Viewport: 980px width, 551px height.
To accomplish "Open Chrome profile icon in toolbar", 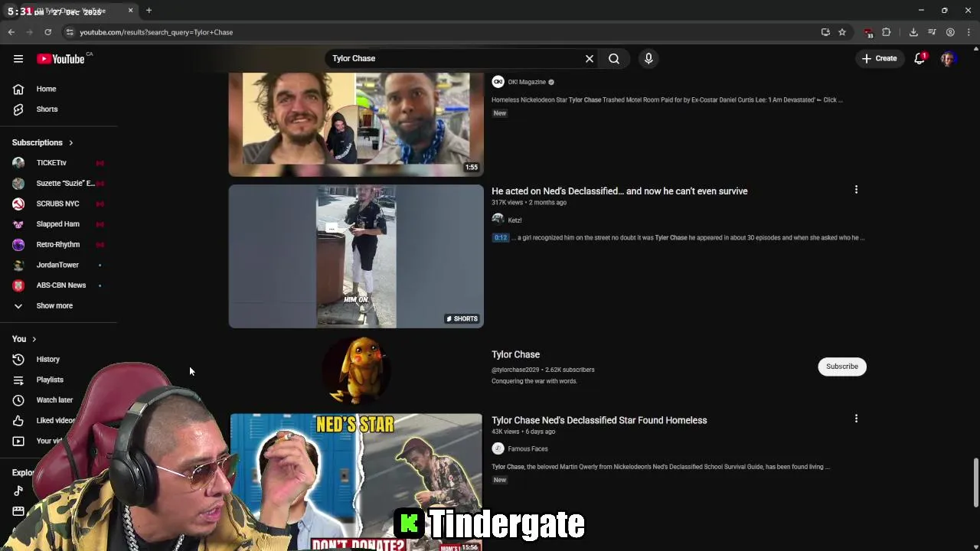I will 950,32.
